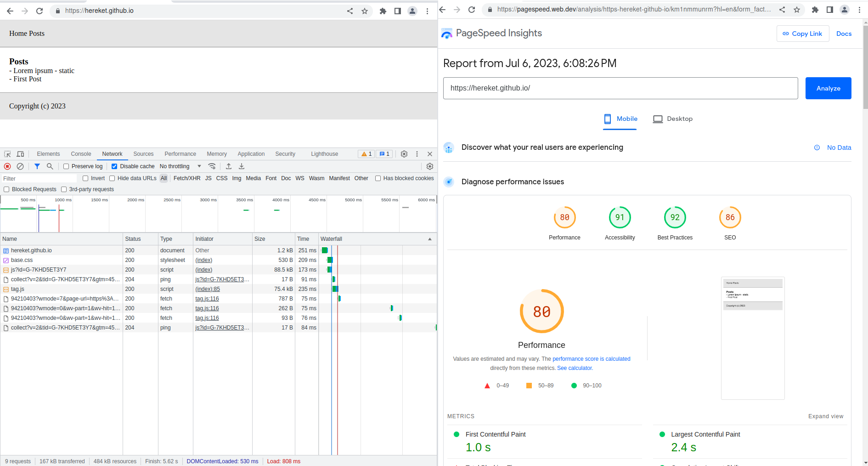Follow the See calculator link
The height and width of the screenshot is (466, 868).
tap(575, 368)
